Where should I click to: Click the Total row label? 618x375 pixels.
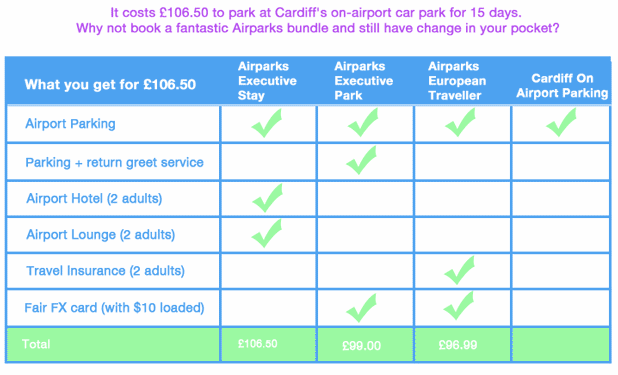click(36, 344)
